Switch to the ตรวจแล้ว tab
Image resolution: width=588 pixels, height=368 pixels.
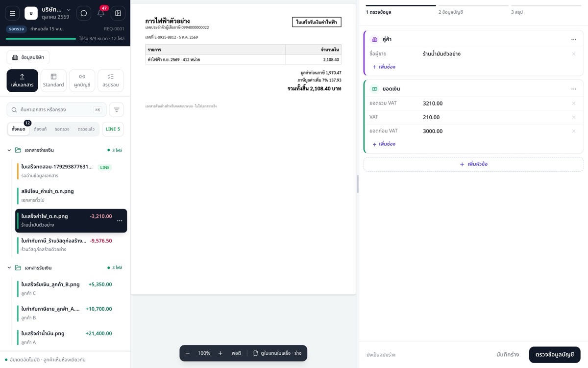pos(86,129)
